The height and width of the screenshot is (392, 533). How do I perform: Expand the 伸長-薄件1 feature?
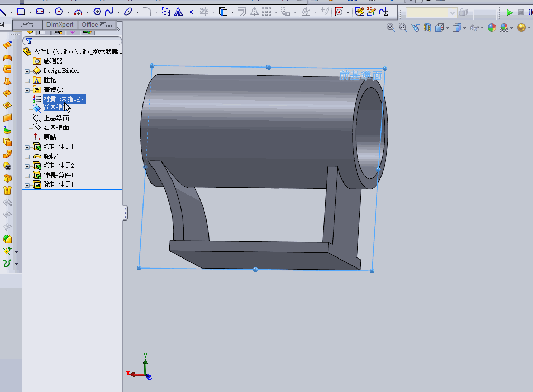tap(27, 176)
